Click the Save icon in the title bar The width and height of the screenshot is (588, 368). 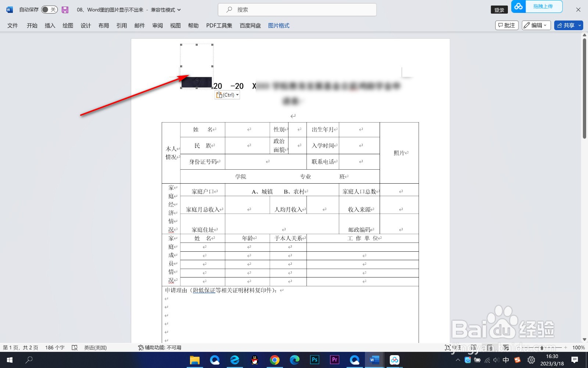click(x=65, y=10)
